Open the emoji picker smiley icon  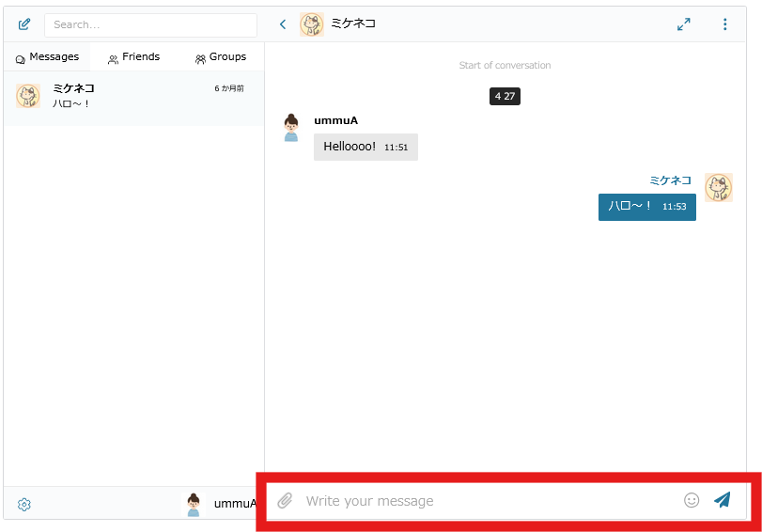click(x=692, y=501)
